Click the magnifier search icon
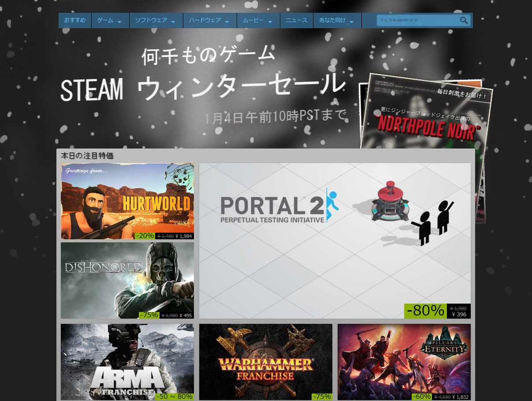Viewport: 532px width, 401px height. tap(464, 20)
